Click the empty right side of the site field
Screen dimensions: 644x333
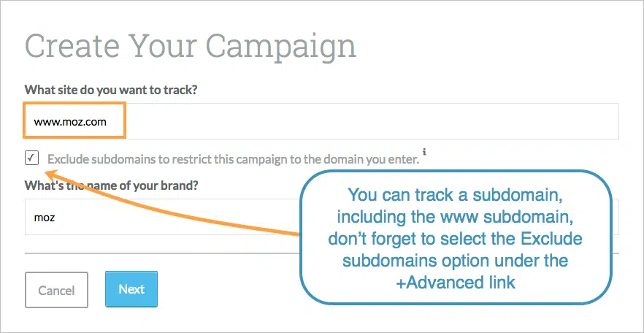click(x=438, y=121)
